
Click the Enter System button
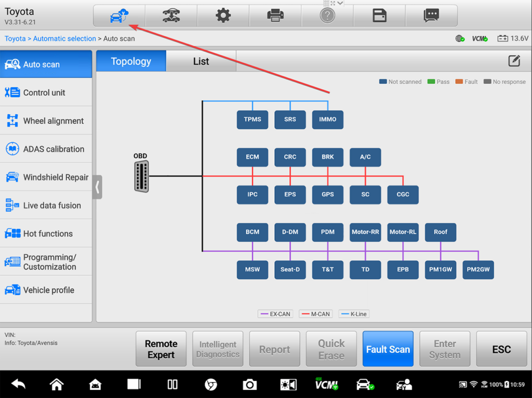[x=445, y=349]
